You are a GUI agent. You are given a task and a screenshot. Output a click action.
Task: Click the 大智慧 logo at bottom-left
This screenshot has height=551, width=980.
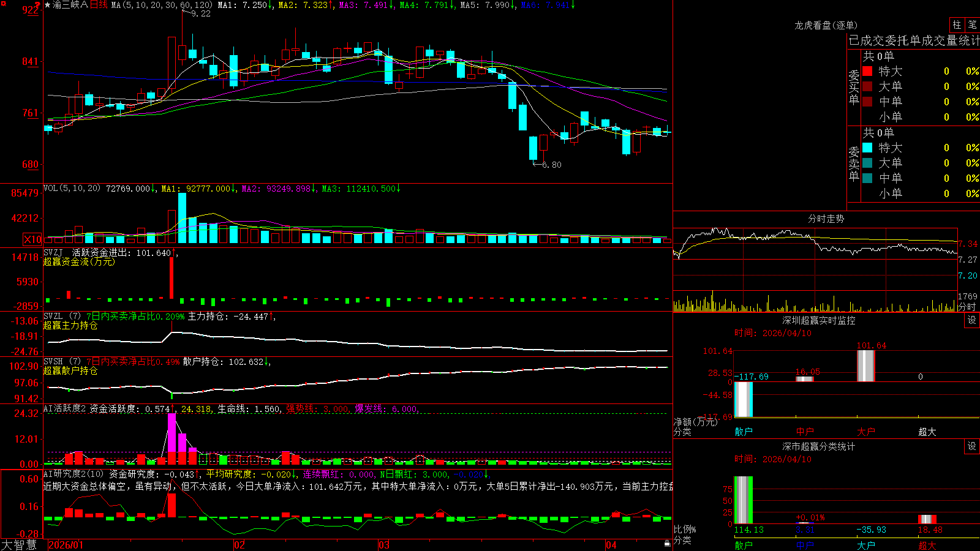click(19, 545)
